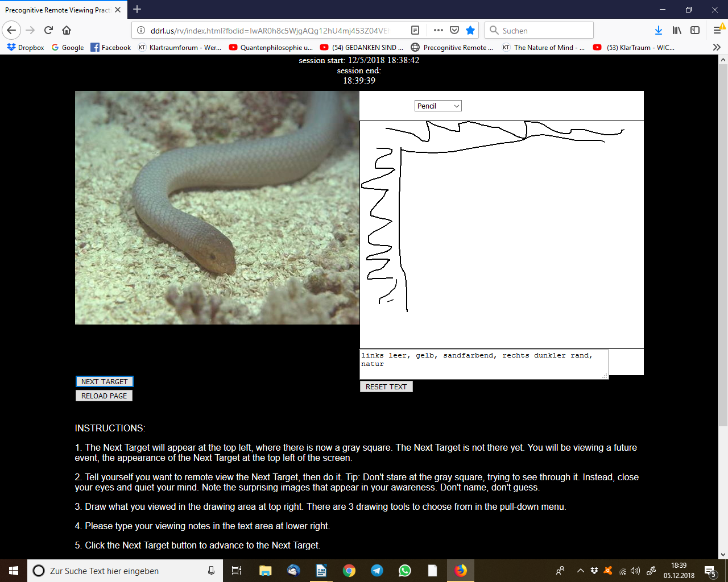
Task: Open the Klartraumforum bookmark
Action: [x=180, y=47]
